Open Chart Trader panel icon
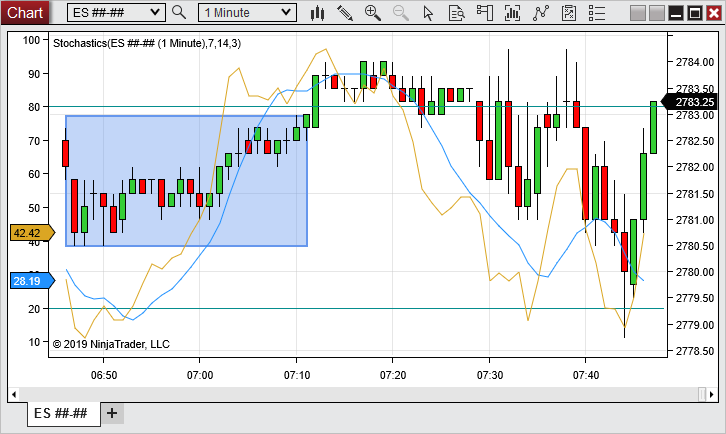The width and height of the screenshot is (726, 434). point(485,13)
